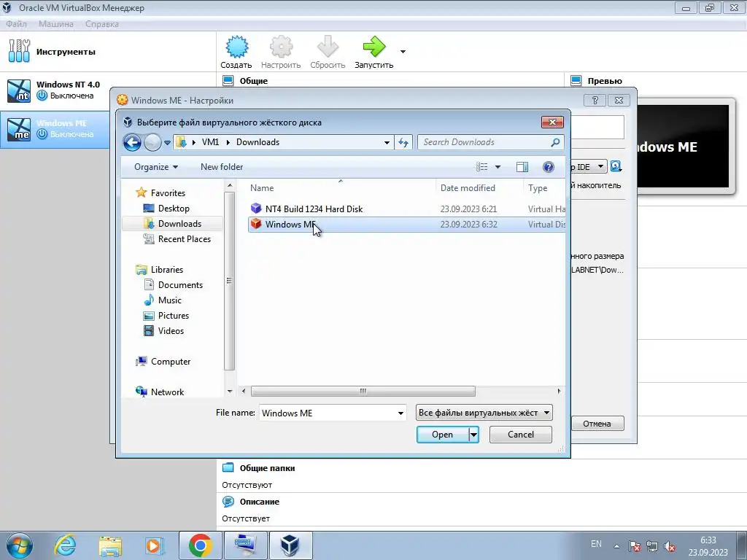747x560 pixels.
Task: Open the file type filter dropdown
Action: coord(484,413)
